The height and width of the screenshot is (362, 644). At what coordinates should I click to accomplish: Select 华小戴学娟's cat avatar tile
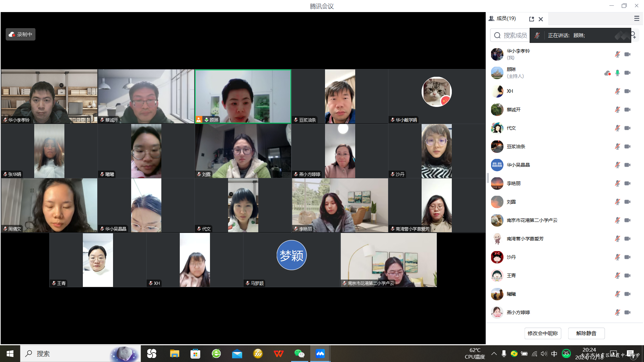coord(437,97)
